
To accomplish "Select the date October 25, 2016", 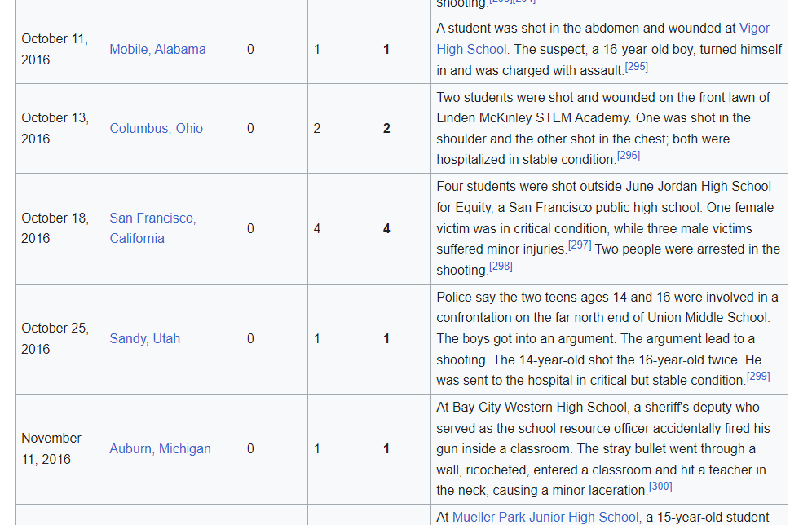I will point(55,338).
